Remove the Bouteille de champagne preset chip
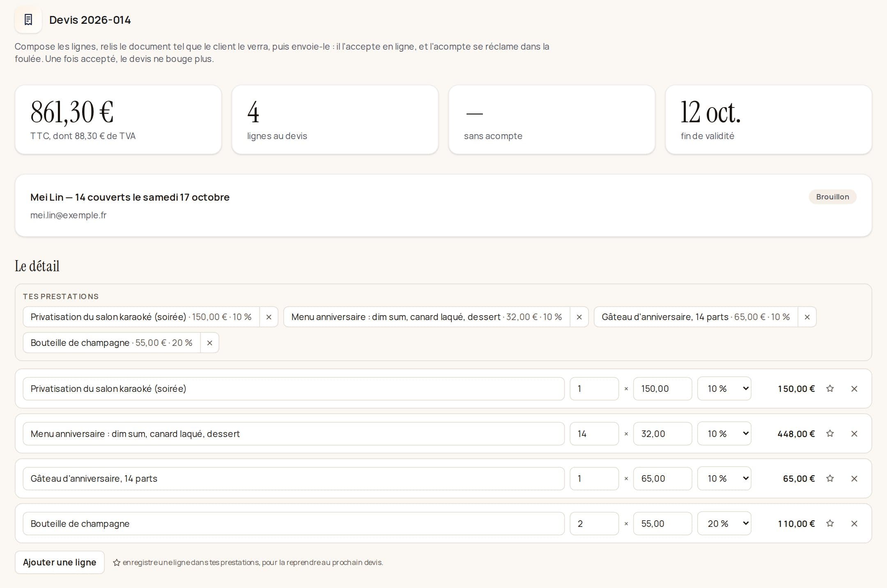Screen dimensions: 887x588 click(x=209, y=343)
